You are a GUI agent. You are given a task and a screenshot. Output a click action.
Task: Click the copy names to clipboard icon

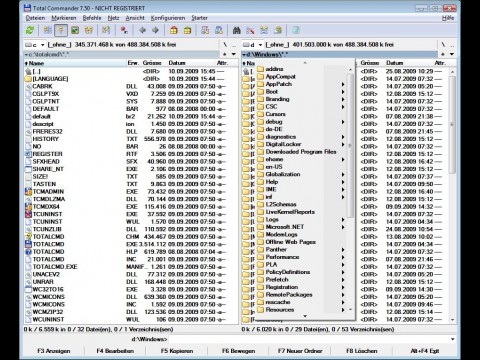pyautogui.click(x=278, y=30)
